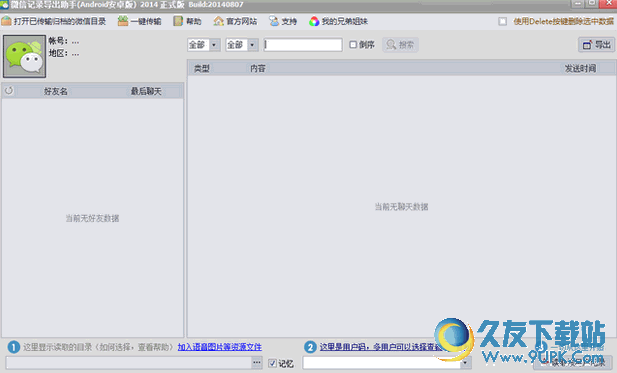Expand first 全部 filter dropdown
617x373 pixels.
(214, 45)
